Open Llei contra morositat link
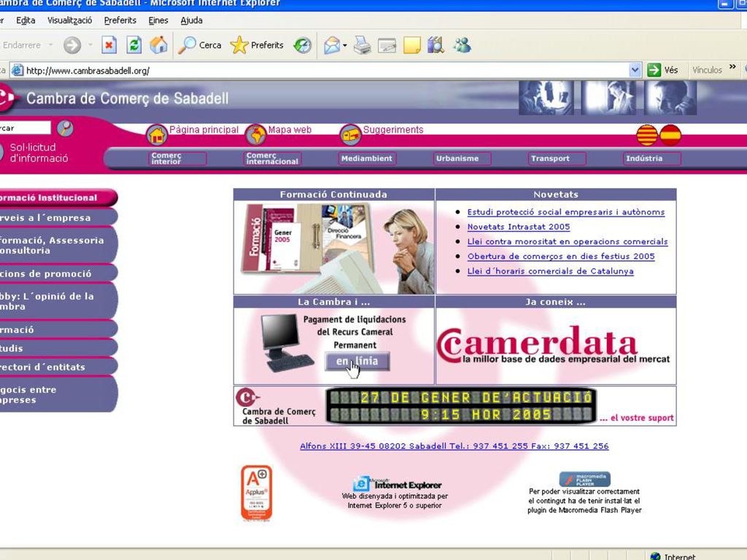The height and width of the screenshot is (560, 747). tap(568, 242)
